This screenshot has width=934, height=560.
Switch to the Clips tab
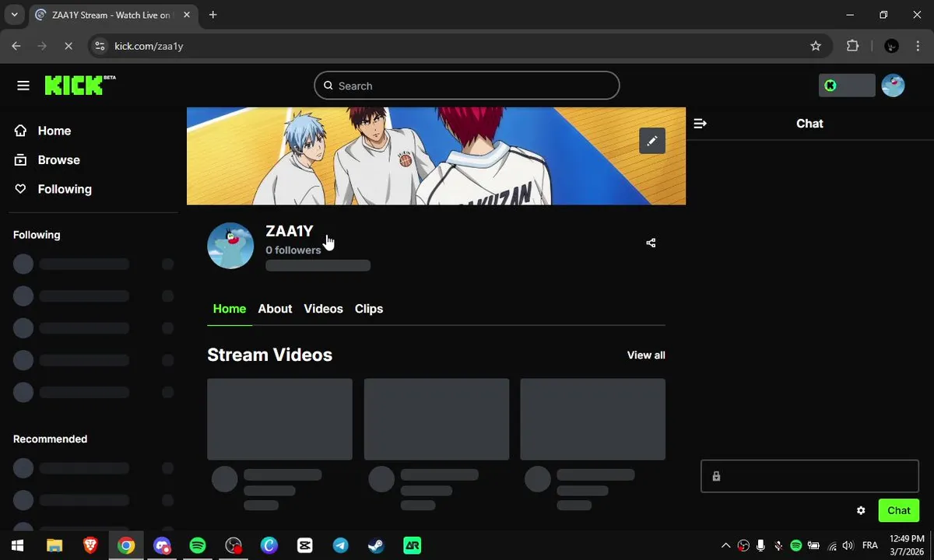pos(369,309)
